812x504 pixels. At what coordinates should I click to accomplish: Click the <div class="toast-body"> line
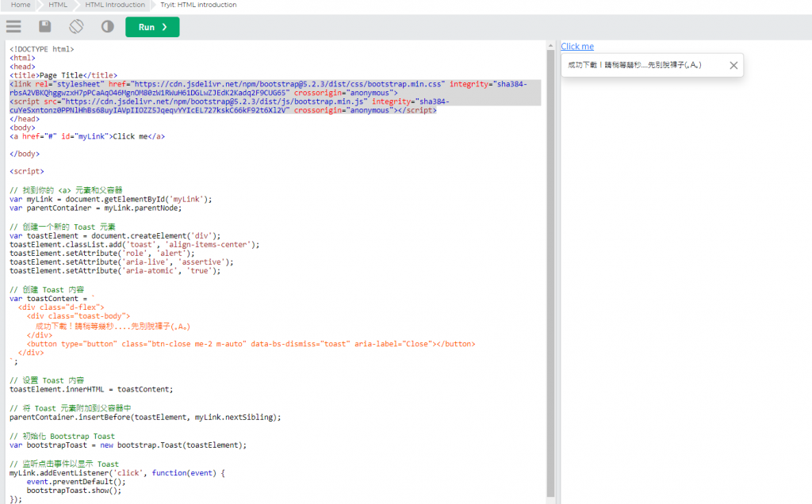[79, 316]
